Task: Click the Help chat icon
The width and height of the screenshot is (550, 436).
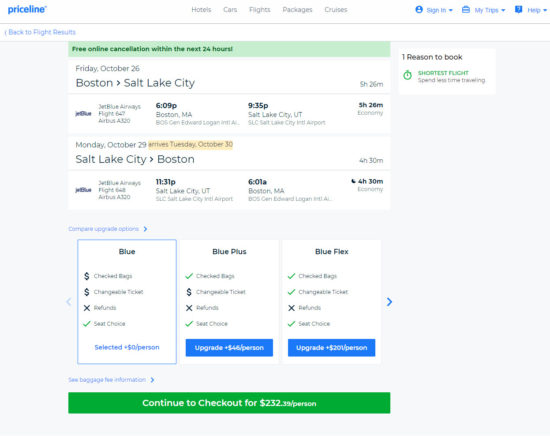Action: tap(518, 9)
